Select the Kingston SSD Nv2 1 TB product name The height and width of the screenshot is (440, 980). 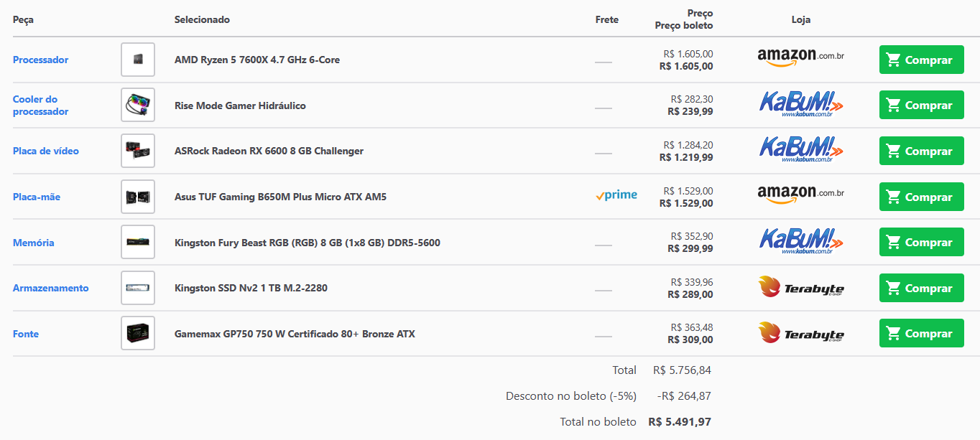[251, 288]
